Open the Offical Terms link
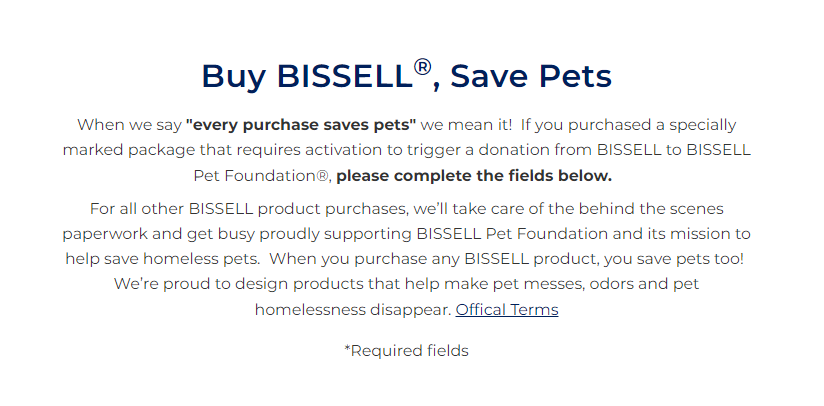Screen dimensions: 824x406 [507, 309]
